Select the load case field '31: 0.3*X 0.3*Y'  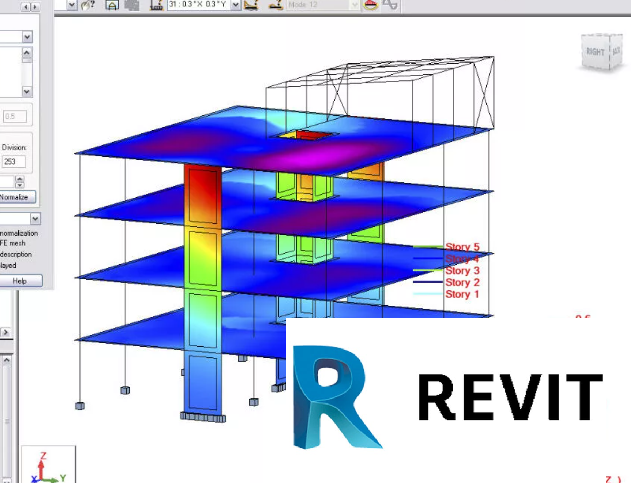click(x=199, y=5)
